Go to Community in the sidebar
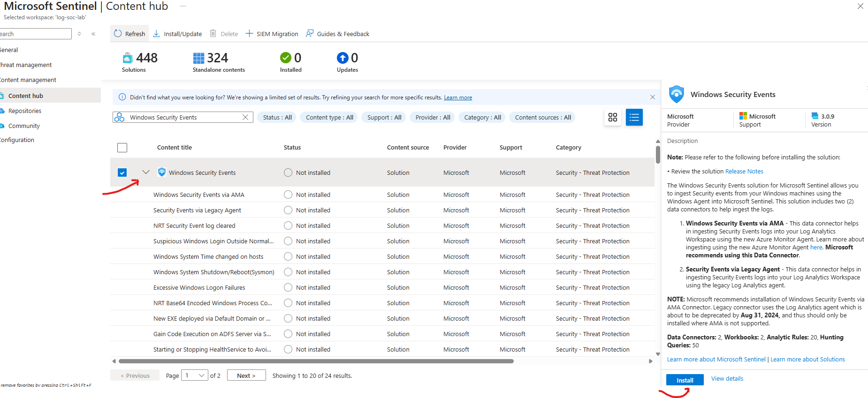Viewport: 868px width, 398px height. 24,126
